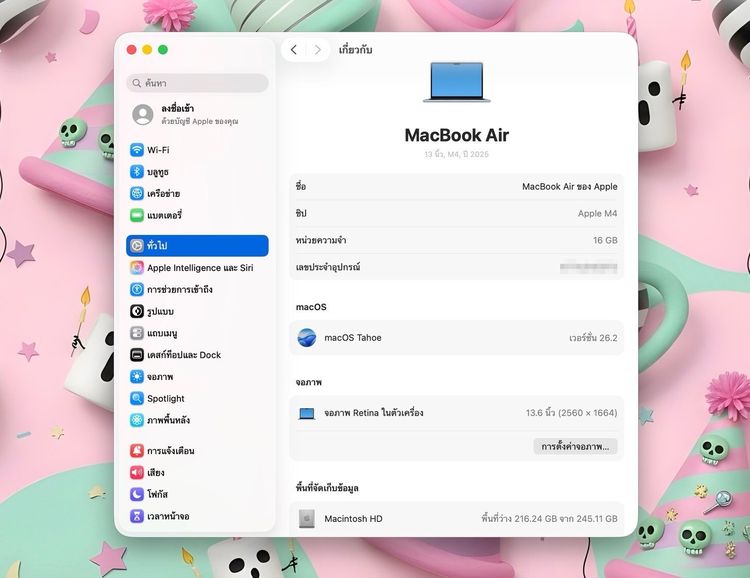
Task: Open the Focus (โฟกัส) moon icon
Action: [137, 494]
